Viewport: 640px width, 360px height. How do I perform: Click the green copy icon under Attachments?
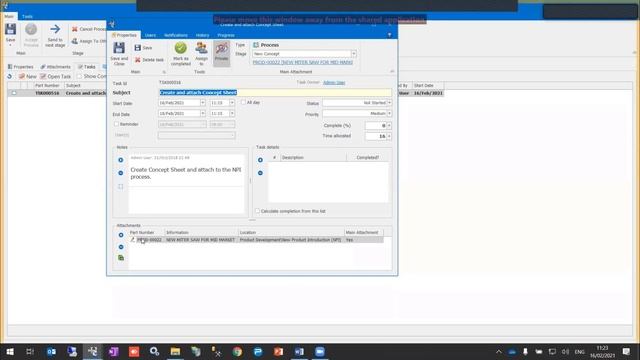click(121, 258)
